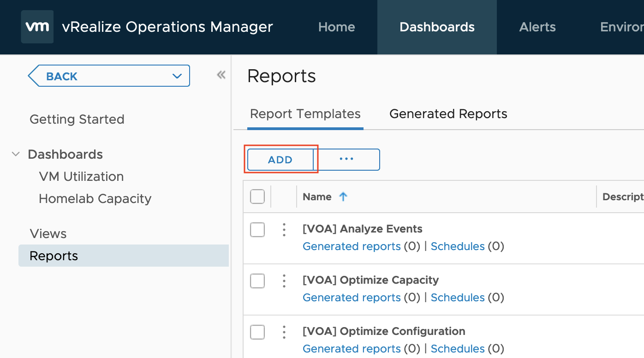Click [VOA] Optimize Capacity template name

pos(371,280)
